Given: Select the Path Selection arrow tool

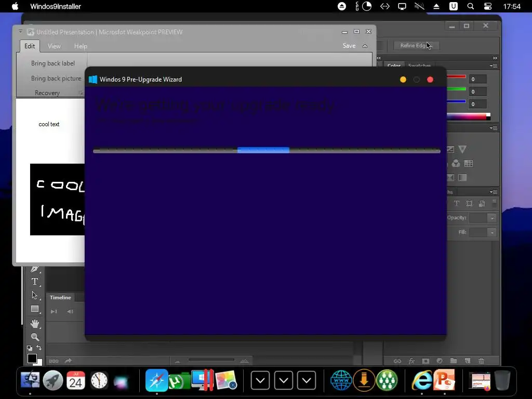Looking at the screenshot, I should point(35,295).
